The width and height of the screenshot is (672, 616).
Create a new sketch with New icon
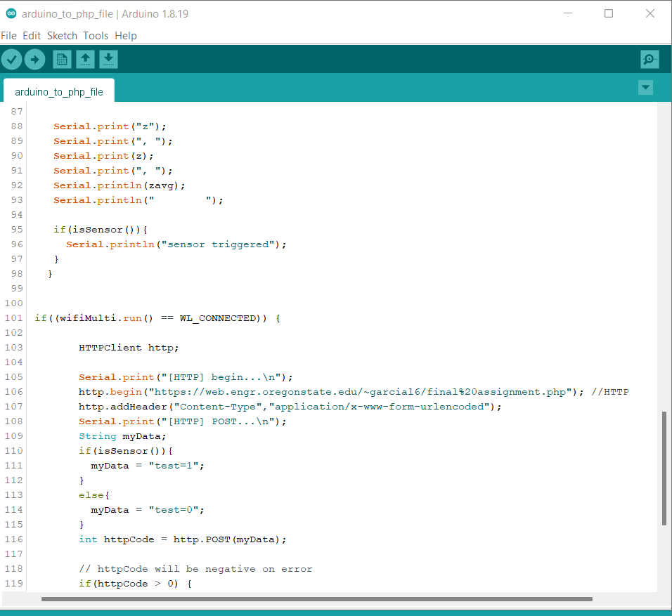coord(62,60)
